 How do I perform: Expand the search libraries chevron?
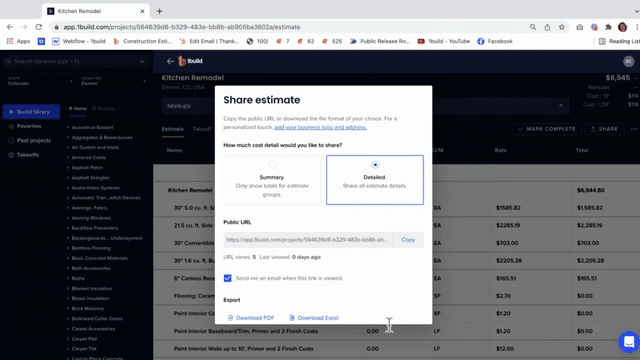point(142,62)
